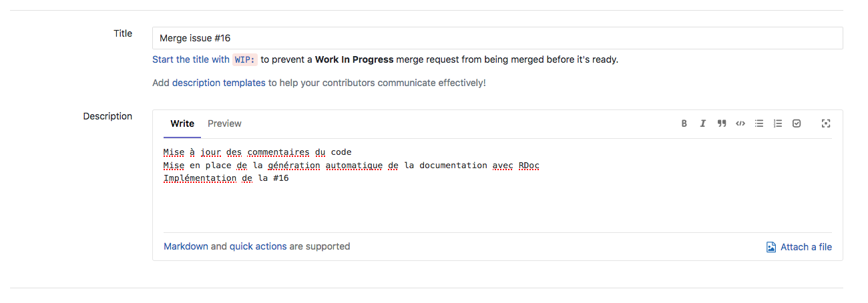
Task: Apply italic formatting to description text
Action: (703, 123)
